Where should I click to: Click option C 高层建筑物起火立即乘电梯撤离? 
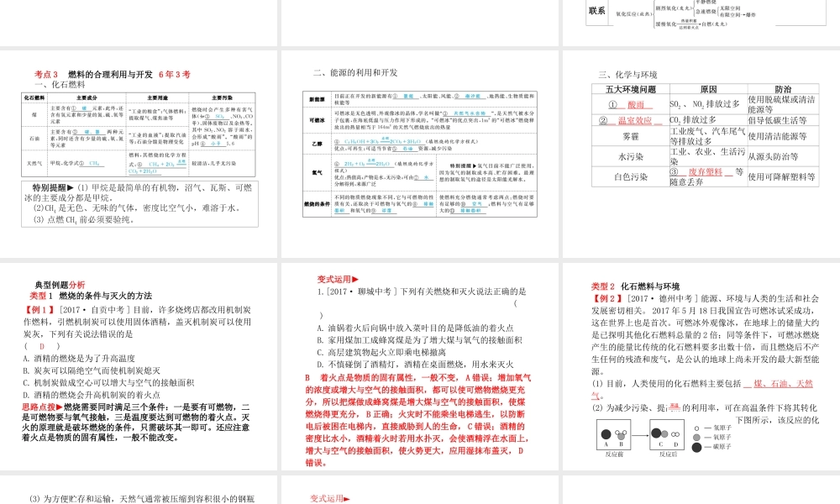click(x=381, y=353)
